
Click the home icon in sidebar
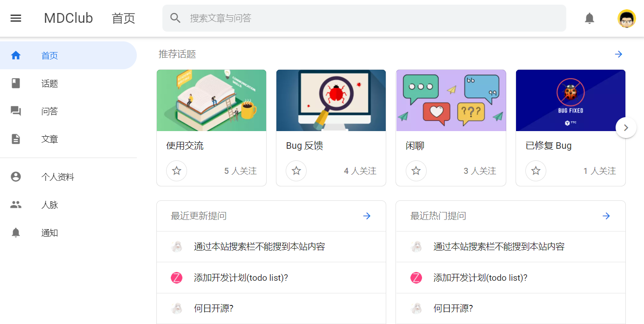tap(16, 55)
